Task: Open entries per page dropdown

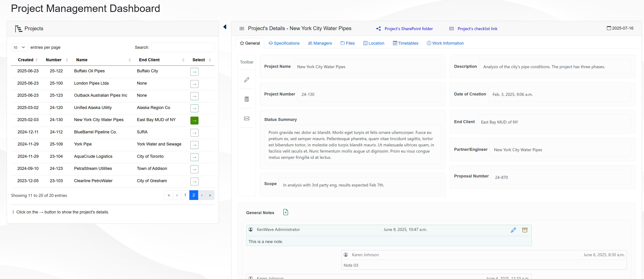Action: [20, 47]
